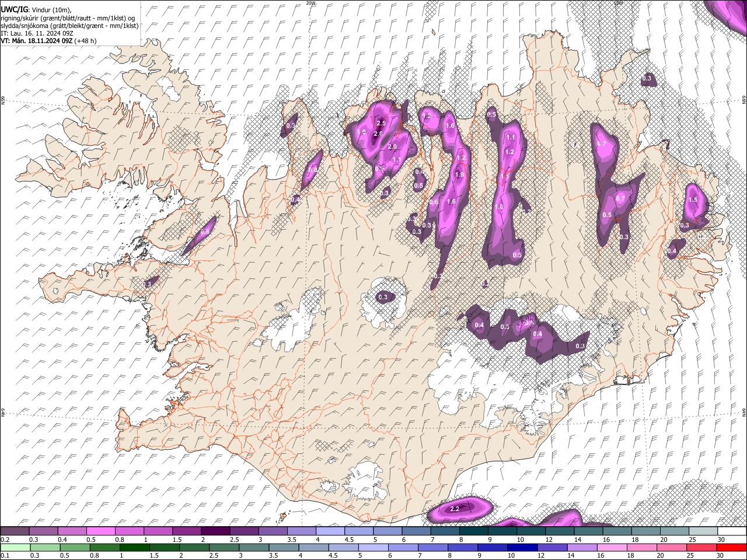
Task: Click the "VT: Mán. 18.11.2024 09Z" valid time
Action: [x=37, y=41]
